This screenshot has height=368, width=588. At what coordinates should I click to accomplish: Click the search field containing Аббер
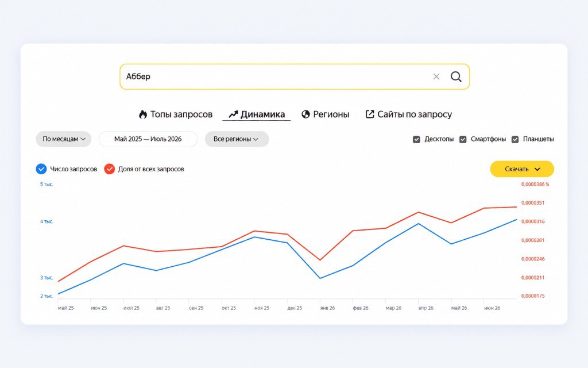pyautogui.click(x=295, y=76)
